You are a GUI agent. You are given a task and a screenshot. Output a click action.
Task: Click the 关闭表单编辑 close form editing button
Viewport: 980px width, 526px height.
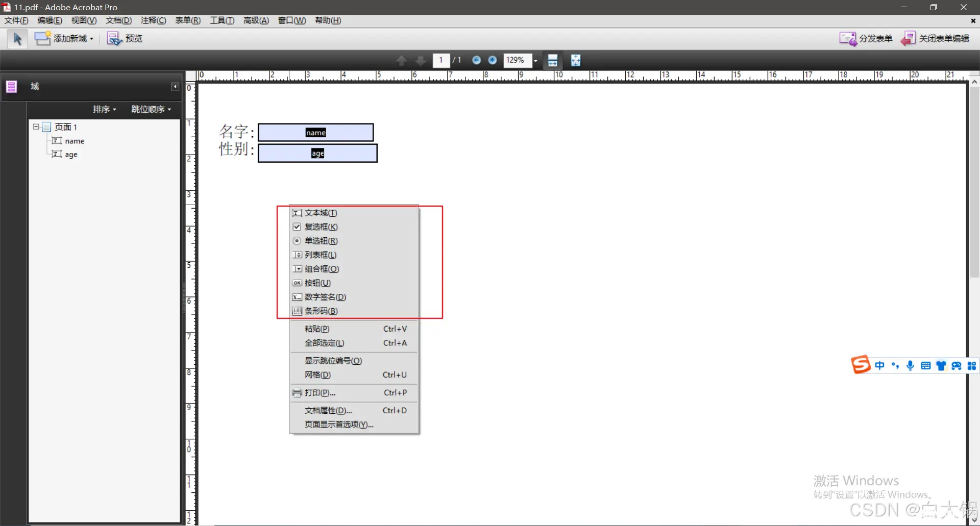click(935, 39)
